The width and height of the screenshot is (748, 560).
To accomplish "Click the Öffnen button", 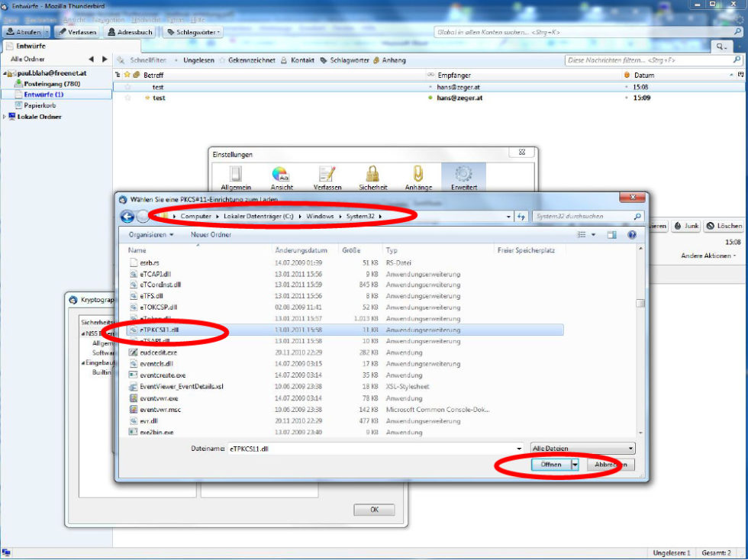I will 551,465.
